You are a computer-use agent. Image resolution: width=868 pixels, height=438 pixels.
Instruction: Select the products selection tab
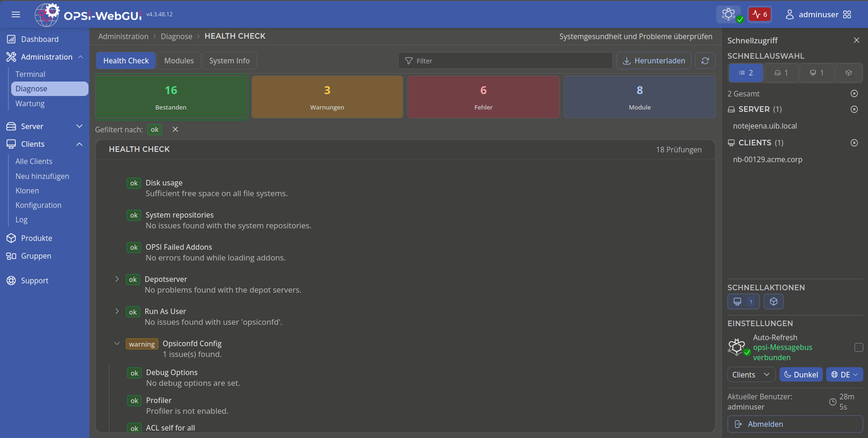point(848,73)
